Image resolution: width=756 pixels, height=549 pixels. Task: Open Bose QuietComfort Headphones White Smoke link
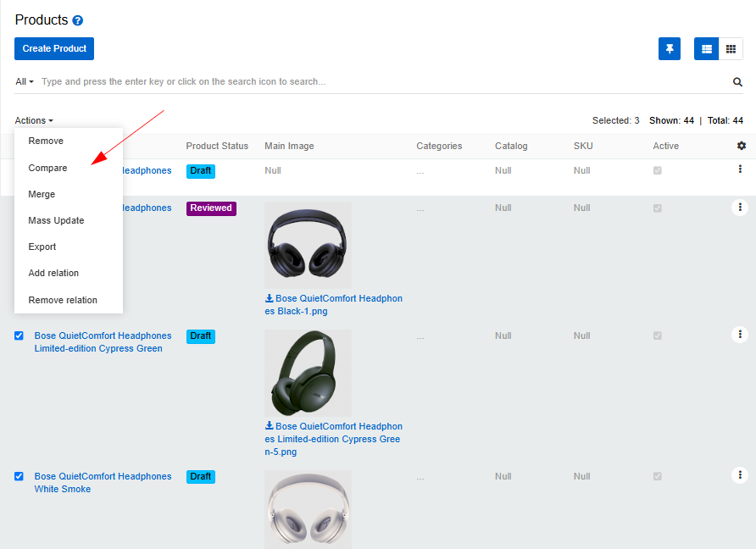[x=103, y=482]
